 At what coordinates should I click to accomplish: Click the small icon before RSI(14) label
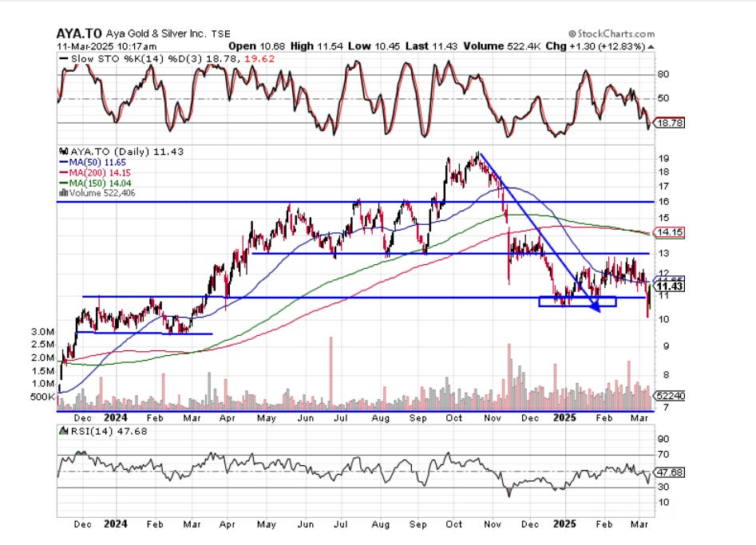[64, 431]
